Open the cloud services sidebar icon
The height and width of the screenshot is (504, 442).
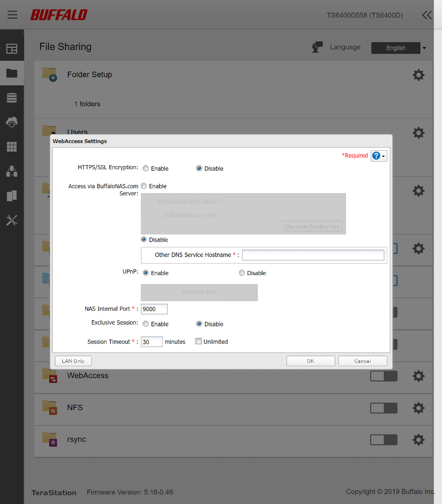click(x=12, y=122)
